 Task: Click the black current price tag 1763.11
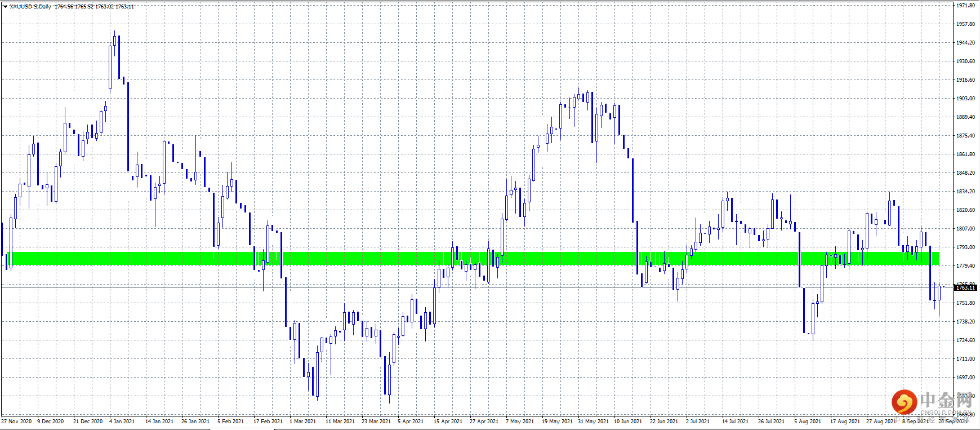click(965, 288)
